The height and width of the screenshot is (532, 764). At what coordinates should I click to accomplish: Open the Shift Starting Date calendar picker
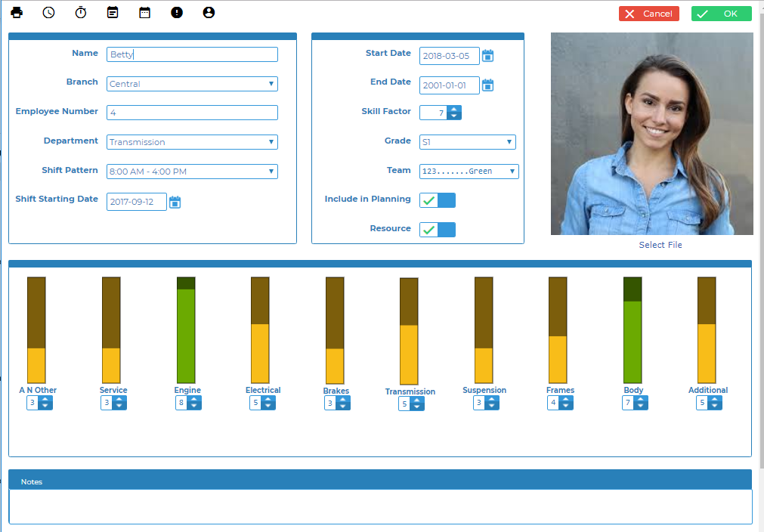tap(175, 202)
